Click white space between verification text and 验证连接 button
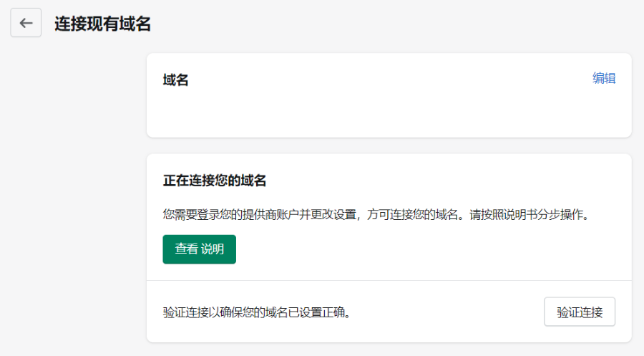The height and width of the screenshot is (356, 644). (448, 312)
